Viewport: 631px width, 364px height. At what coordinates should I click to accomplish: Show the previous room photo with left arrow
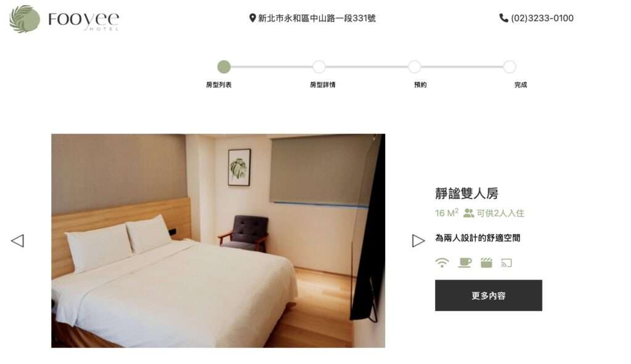[17, 241]
